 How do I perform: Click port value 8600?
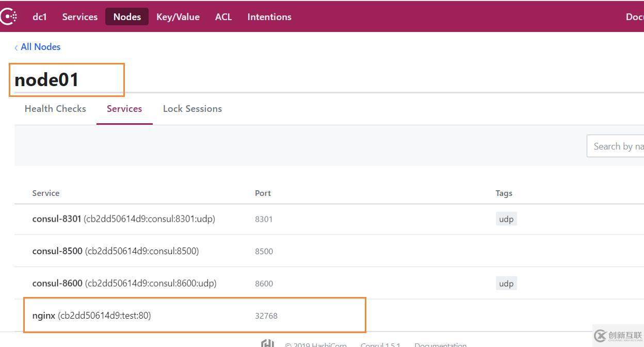point(264,284)
